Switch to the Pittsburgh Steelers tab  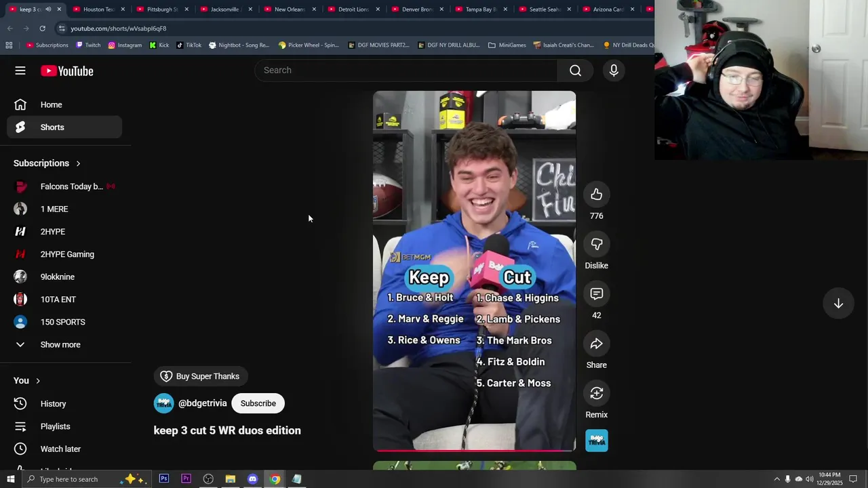click(x=162, y=9)
